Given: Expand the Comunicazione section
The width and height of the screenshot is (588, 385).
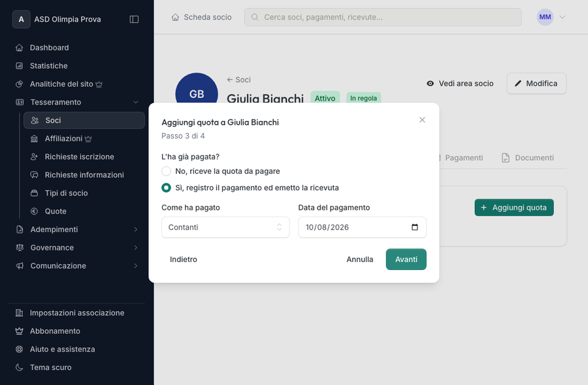Looking at the screenshot, I should point(77,265).
